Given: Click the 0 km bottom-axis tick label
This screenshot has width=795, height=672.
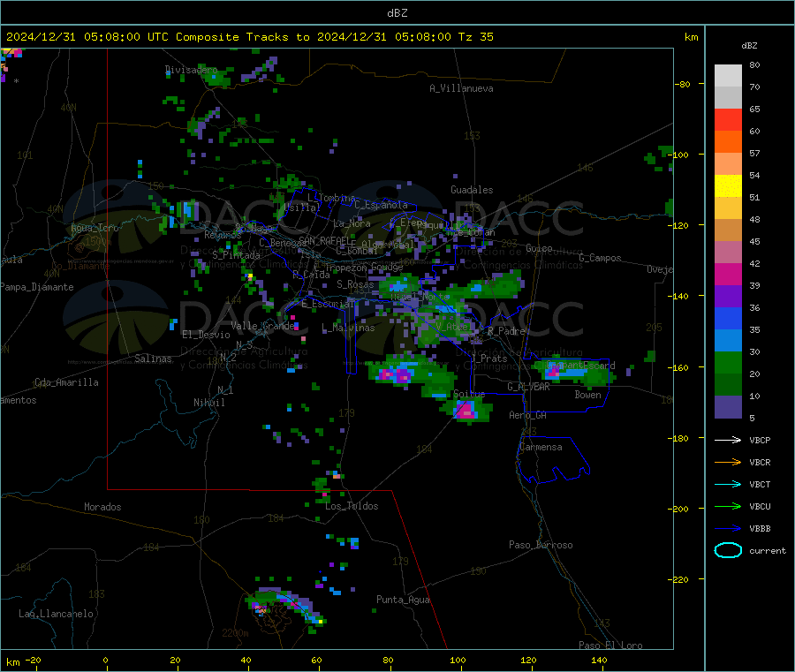Looking at the screenshot, I should (105, 660).
